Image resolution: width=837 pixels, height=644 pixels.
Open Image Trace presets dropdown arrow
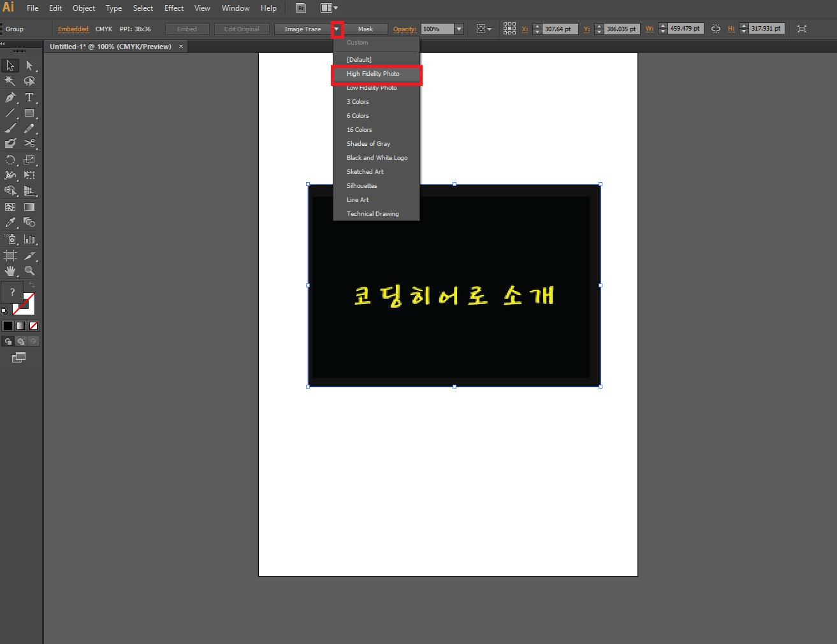point(337,29)
